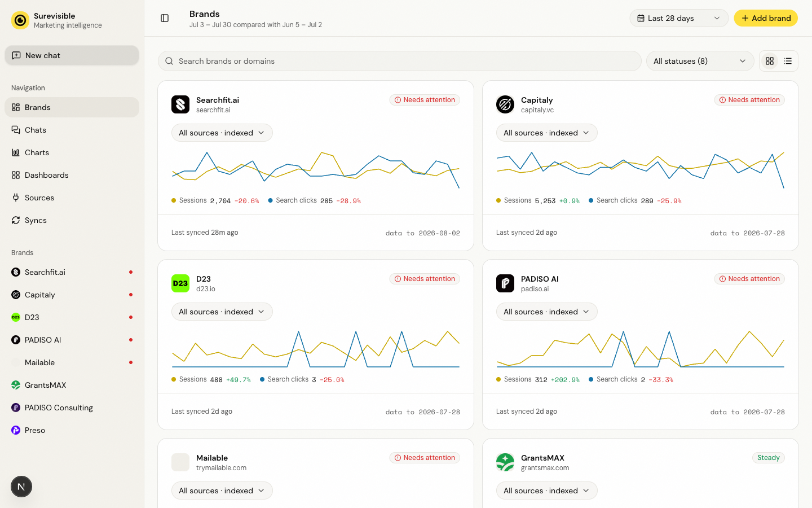This screenshot has height=508, width=812.
Task: Open Sources in navigation
Action: pos(72,198)
